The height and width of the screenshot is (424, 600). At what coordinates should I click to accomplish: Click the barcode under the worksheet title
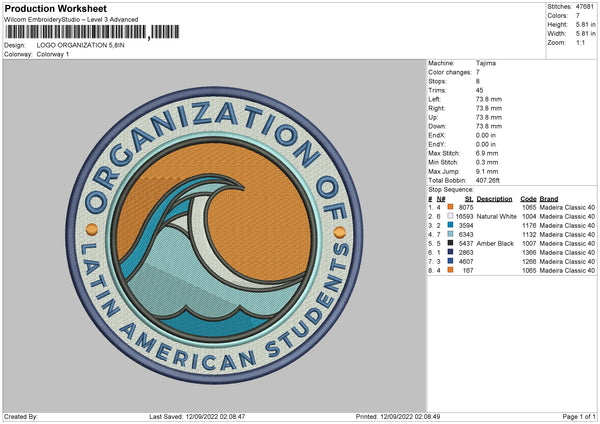pos(92,32)
